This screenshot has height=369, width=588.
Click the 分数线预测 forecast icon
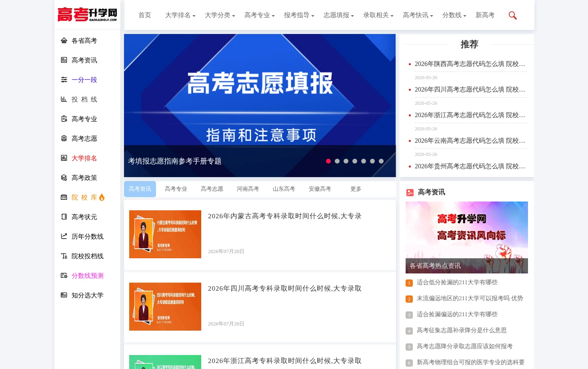[64, 275]
